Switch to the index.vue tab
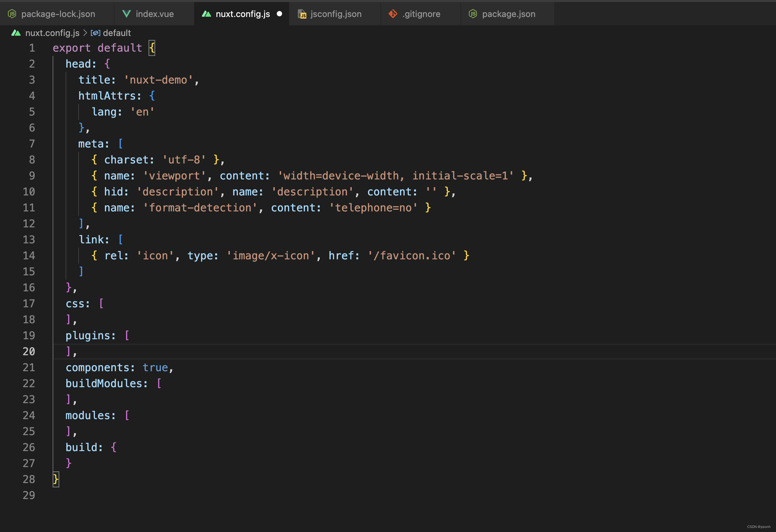Screen dimensions: 776x532 (155, 14)
